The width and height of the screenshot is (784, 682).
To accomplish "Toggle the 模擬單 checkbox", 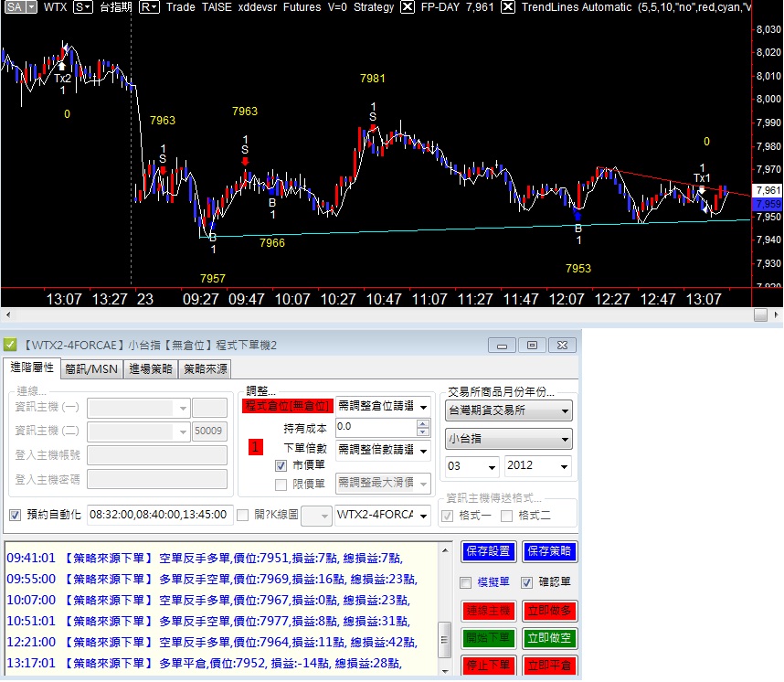I will [x=465, y=582].
